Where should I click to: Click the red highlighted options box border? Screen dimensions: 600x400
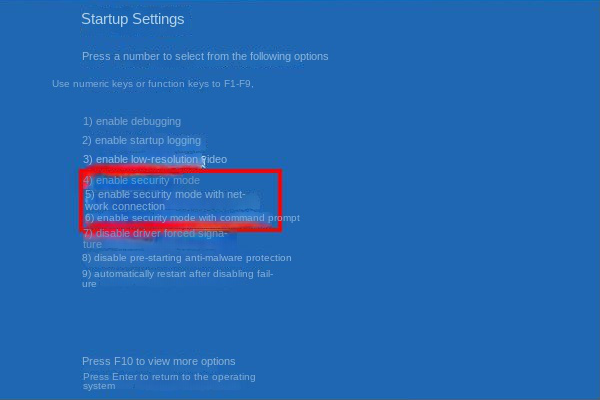[x=181, y=172]
